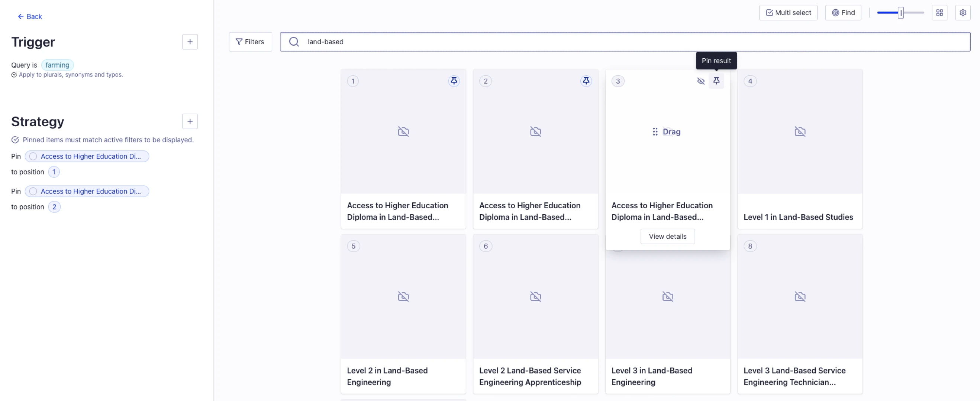
Task: Click the search magnifier icon
Action: pos(293,42)
